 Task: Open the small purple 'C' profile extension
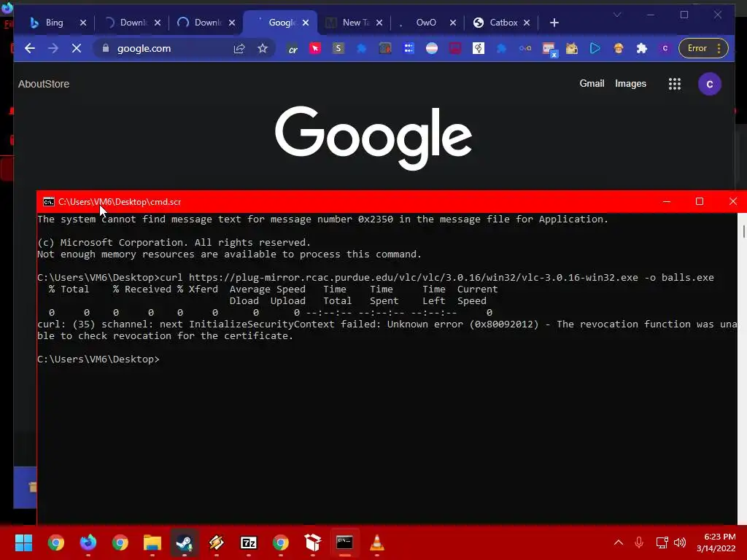(665, 48)
